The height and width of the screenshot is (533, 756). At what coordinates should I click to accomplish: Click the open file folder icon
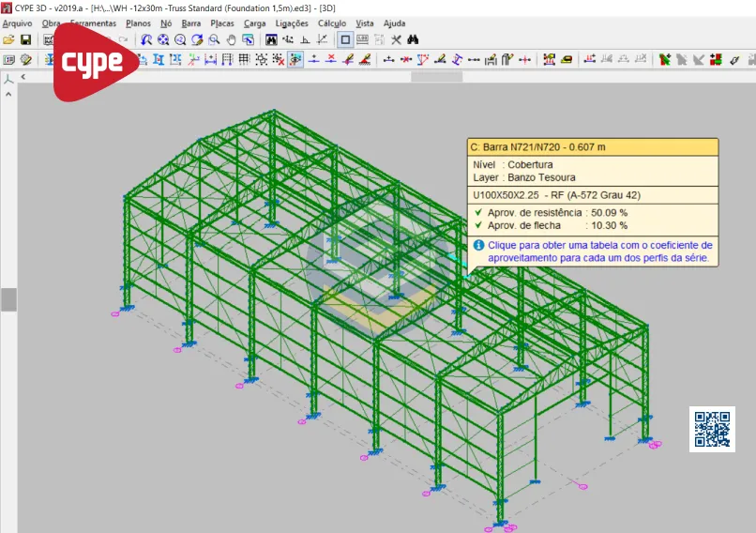tap(8, 40)
